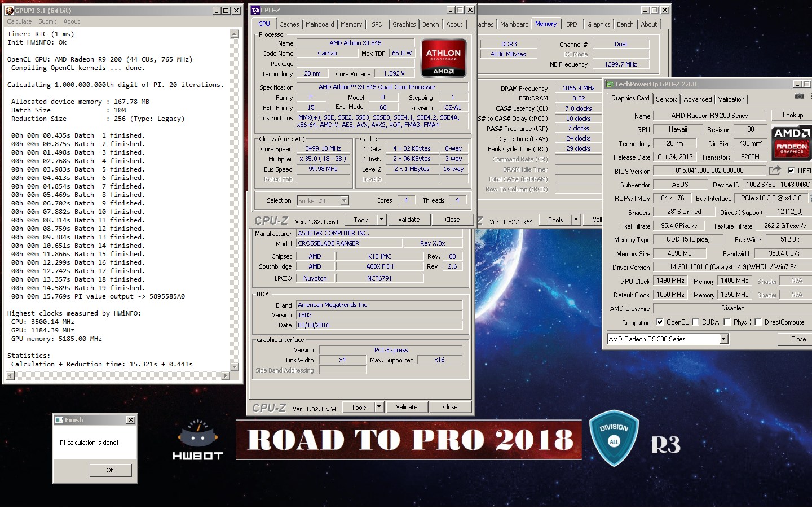The height and width of the screenshot is (508, 812).
Task: Enable the PhysX checkbox
Action: click(x=727, y=322)
